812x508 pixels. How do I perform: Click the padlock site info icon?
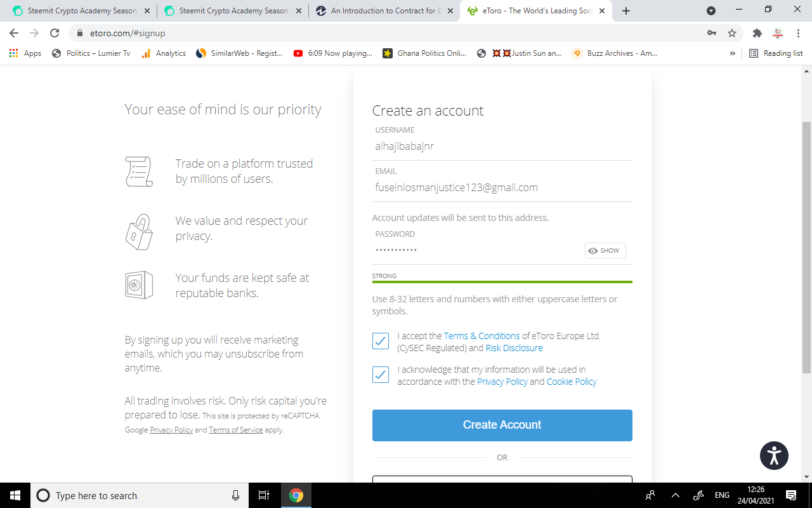point(80,33)
